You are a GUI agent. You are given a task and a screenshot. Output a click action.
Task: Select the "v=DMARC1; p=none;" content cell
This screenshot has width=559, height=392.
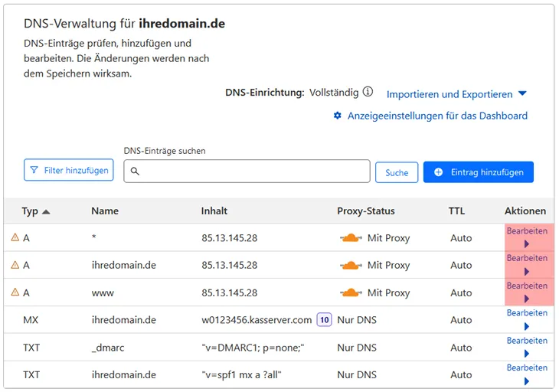[253, 348]
